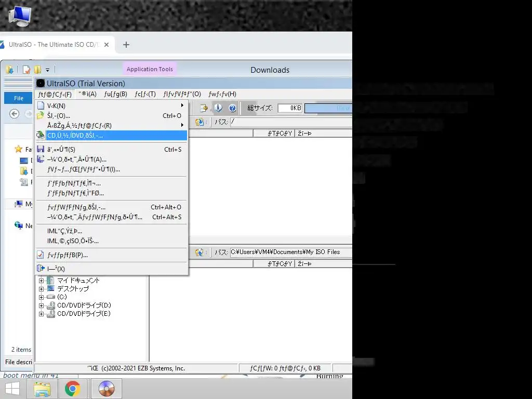Click the Explorer back arrow button

pyautogui.click(x=14, y=114)
